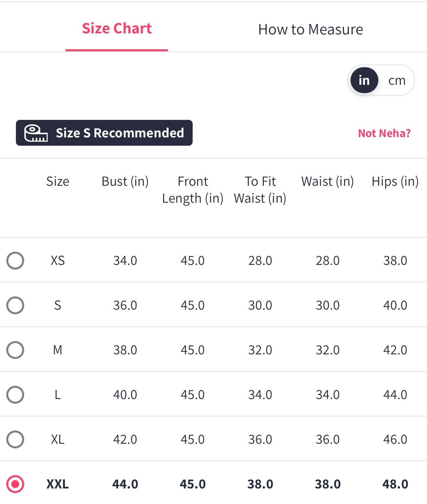Click the Front Length (in) header
The image size is (427, 504).
coord(193,190)
